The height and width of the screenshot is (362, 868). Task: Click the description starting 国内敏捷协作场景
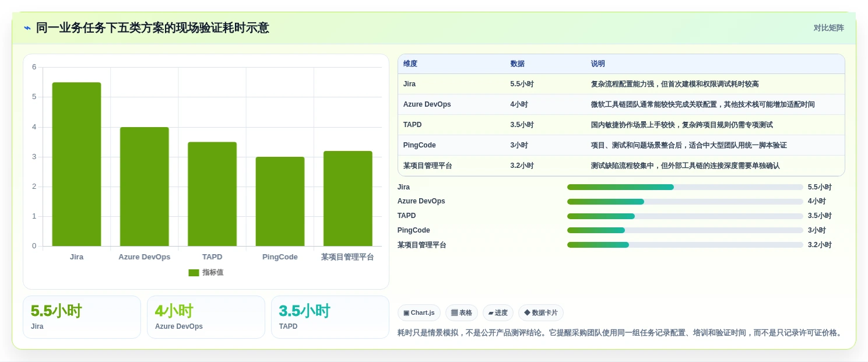click(682, 125)
